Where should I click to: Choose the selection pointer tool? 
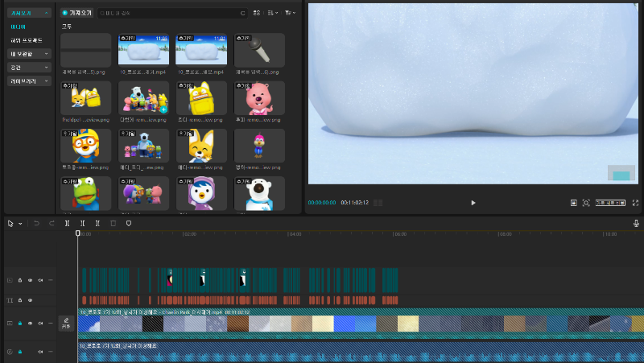[x=10, y=224]
